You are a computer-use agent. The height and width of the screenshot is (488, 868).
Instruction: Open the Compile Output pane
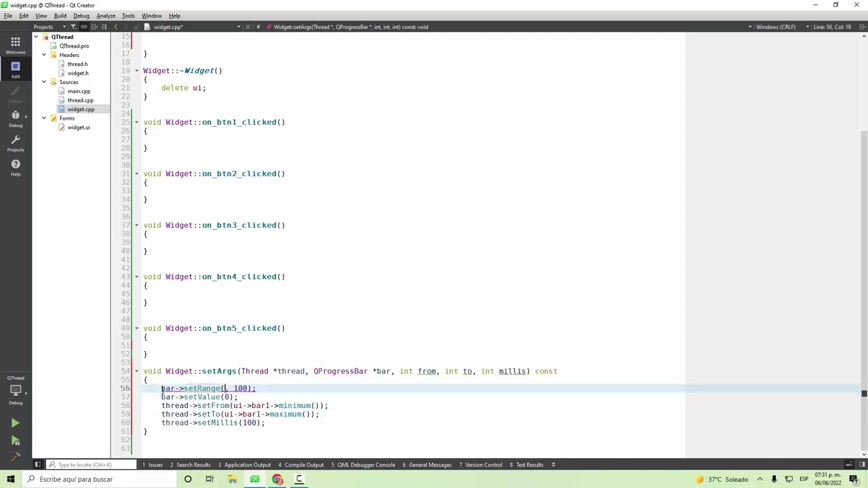[300, 465]
